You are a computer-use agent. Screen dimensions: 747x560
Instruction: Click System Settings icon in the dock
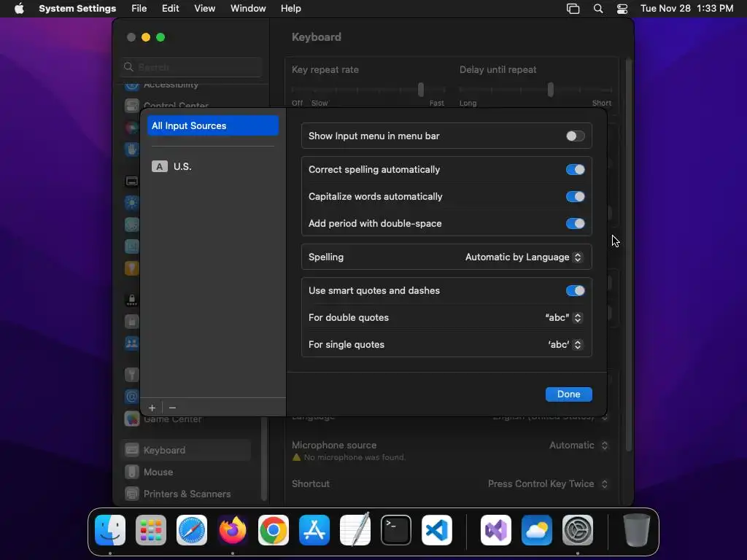(x=578, y=530)
